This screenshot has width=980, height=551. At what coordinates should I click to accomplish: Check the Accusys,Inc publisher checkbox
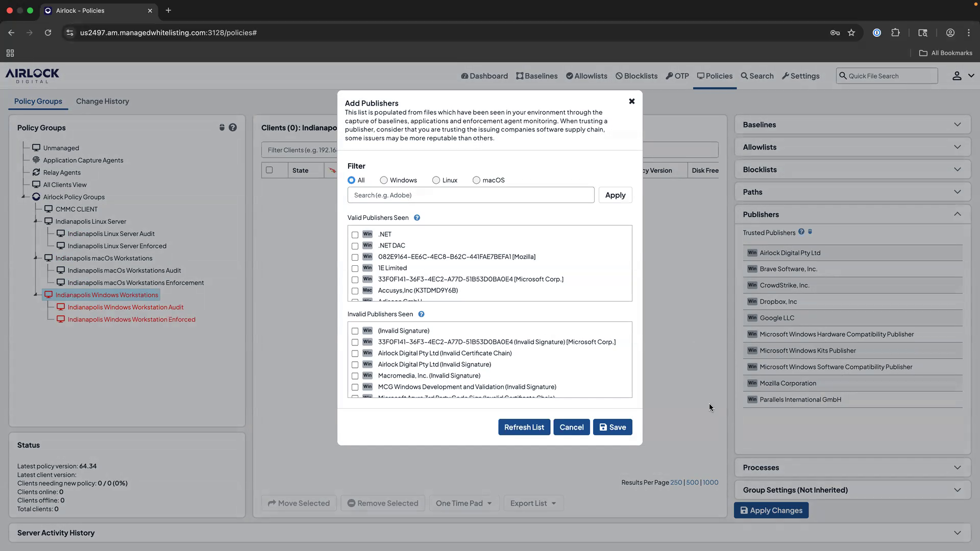click(355, 291)
